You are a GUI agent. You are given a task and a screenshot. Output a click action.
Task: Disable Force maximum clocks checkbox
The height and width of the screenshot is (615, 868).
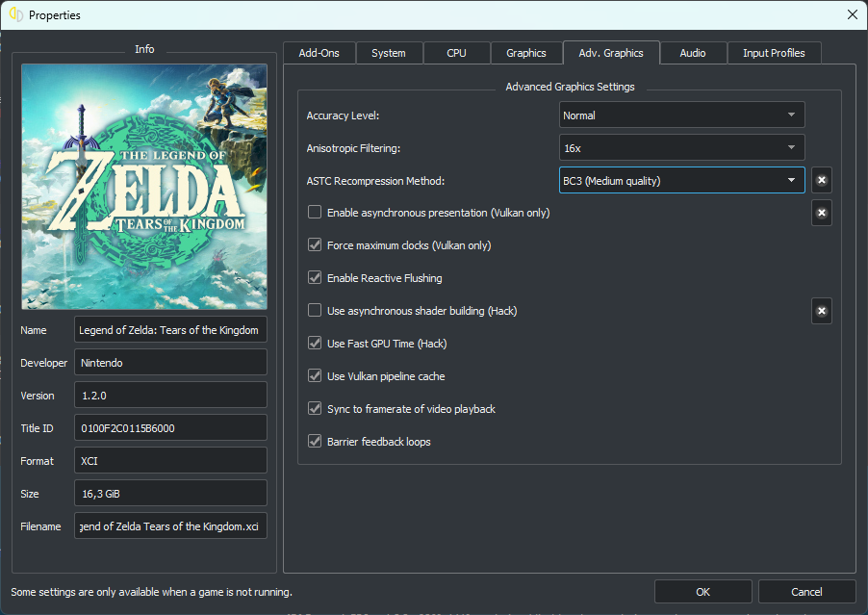(x=315, y=245)
